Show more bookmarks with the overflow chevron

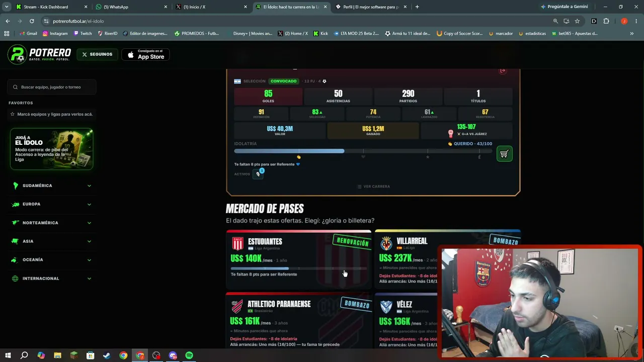point(632,34)
